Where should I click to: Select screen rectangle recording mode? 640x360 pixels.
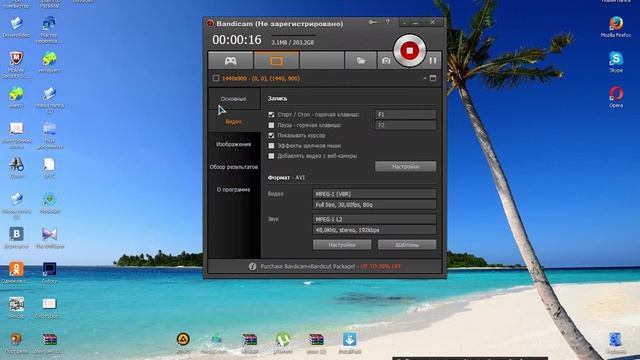click(276, 60)
